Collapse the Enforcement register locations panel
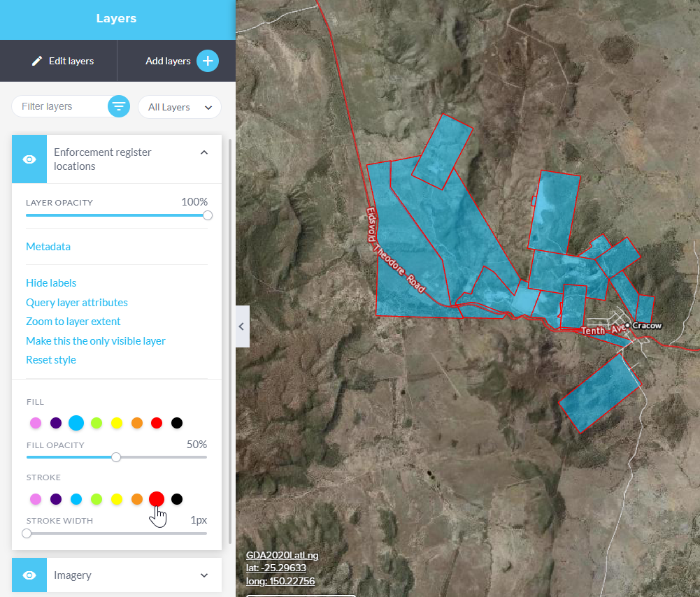700x597 pixels. [x=204, y=152]
